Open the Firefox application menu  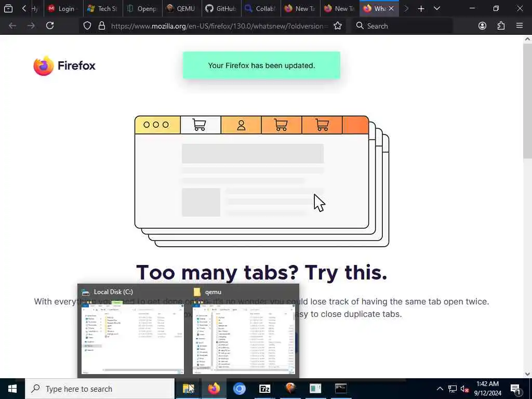[520, 26]
